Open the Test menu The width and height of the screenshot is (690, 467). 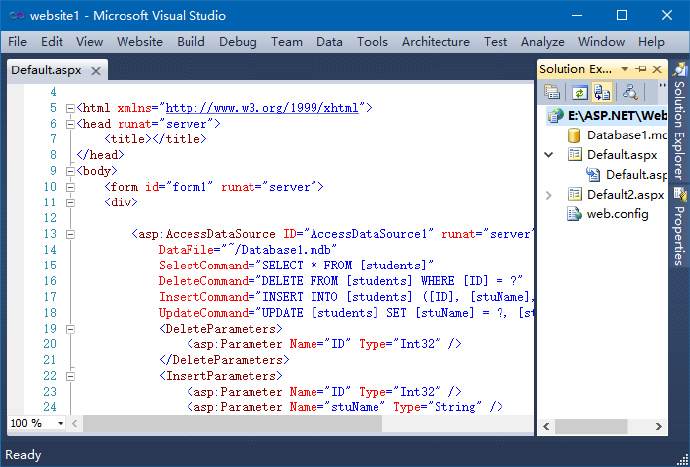[x=495, y=42]
